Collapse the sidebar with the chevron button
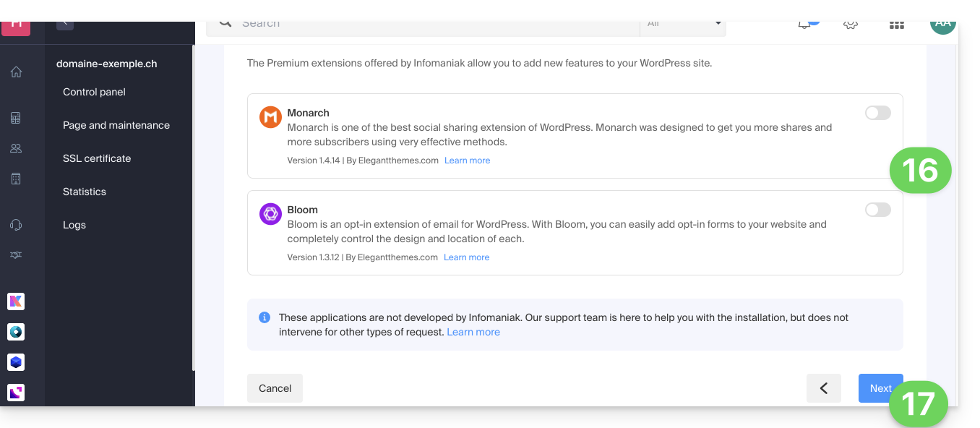This screenshot has width=980, height=428. [x=65, y=23]
